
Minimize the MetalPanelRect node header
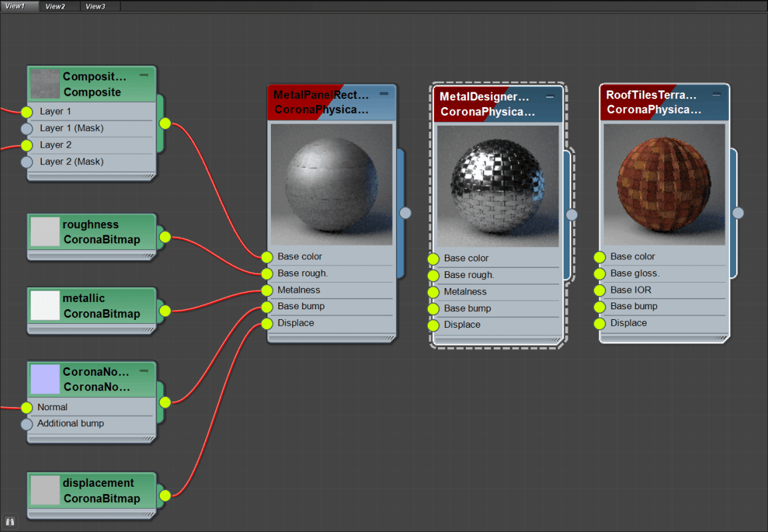coord(384,94)
